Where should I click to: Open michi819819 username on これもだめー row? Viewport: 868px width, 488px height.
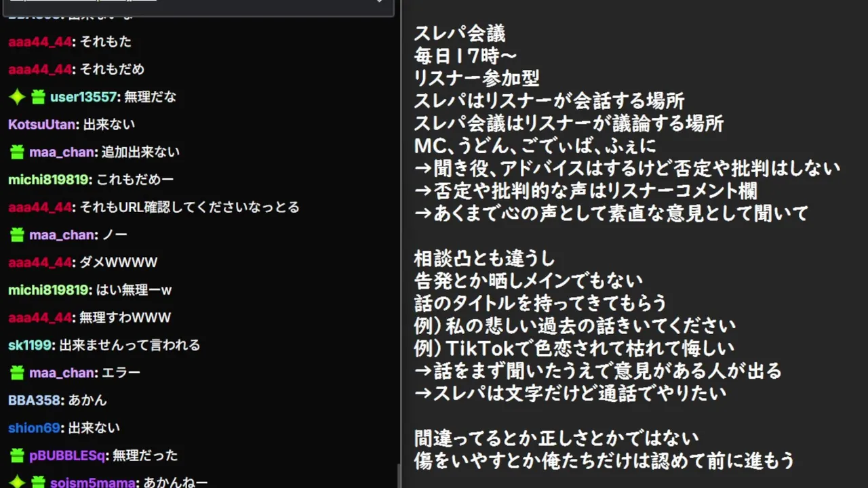coord(49,180)
